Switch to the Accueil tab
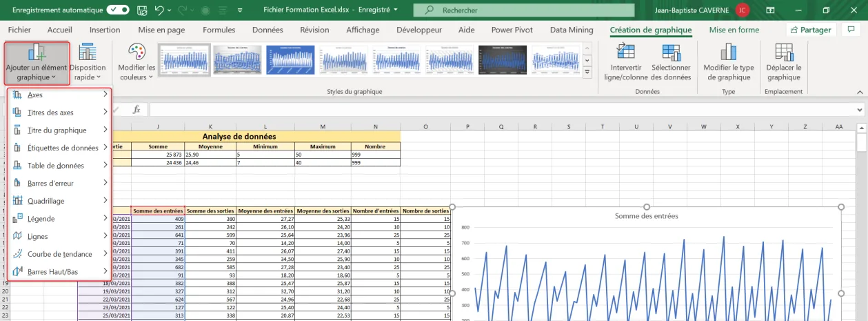This screenshot has width=868, height=321. click(x=60, y=30)
